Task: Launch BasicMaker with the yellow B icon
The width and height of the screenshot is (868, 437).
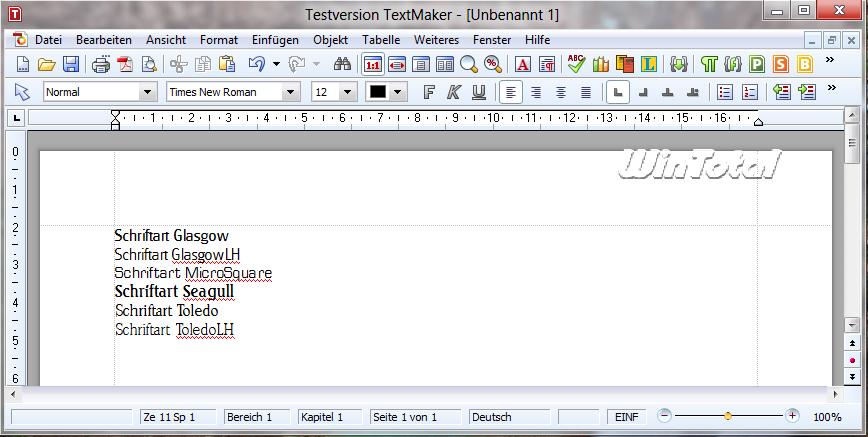Action: [x=804, y=64]
